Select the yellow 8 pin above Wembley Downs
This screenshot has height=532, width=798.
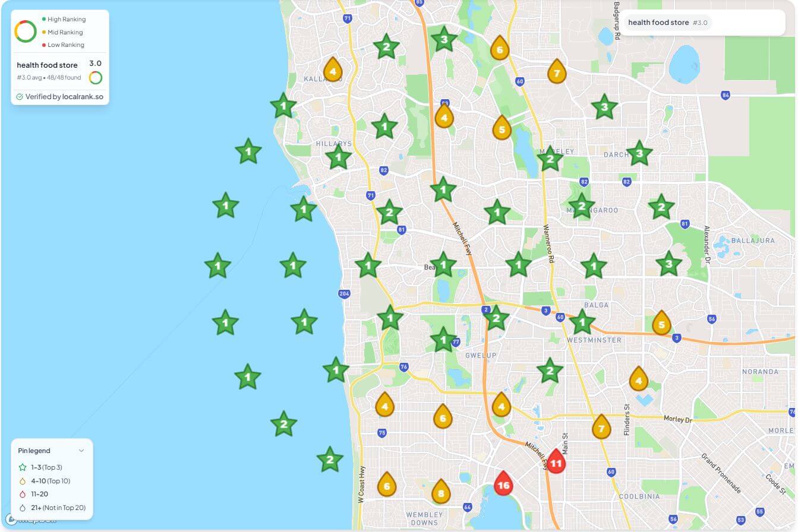click(x=440, y=491)
